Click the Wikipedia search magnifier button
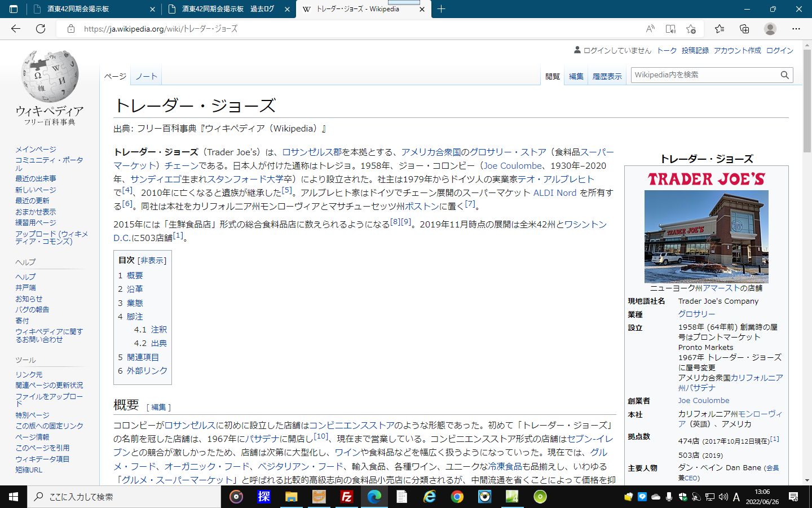The image size is (812, 508). (x=784, y=75)
